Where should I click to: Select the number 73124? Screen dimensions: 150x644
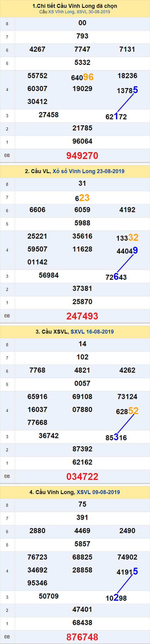coord(127,397)
